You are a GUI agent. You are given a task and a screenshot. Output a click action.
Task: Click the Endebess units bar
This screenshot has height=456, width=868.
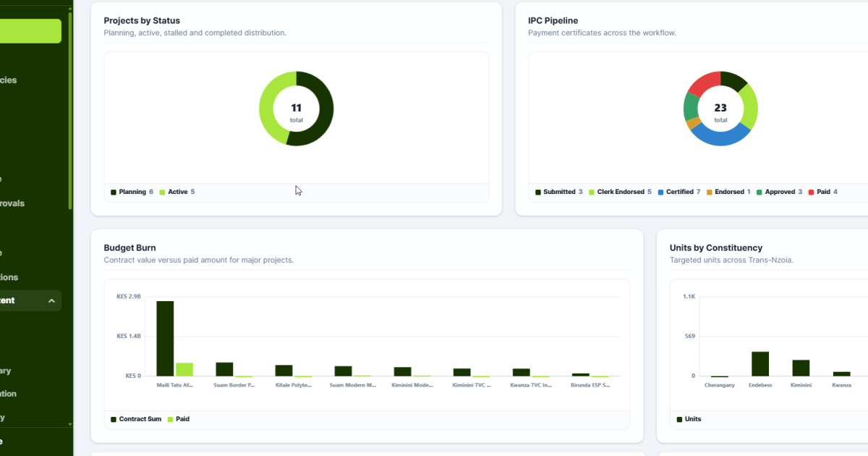(760, 364)
